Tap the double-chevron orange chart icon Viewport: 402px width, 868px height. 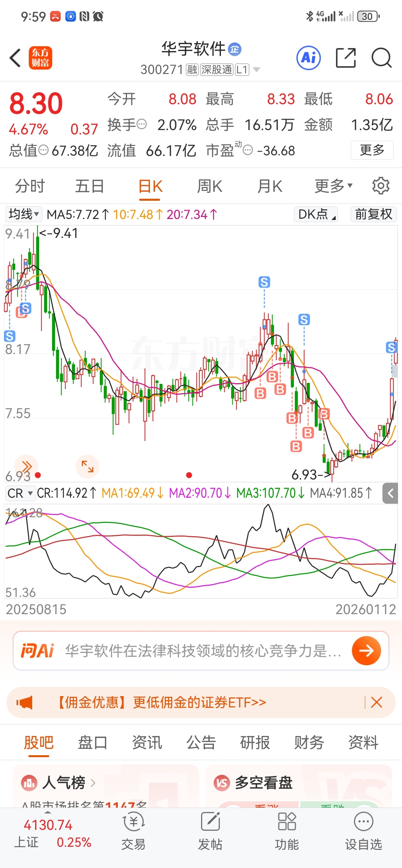pos(26,467)
